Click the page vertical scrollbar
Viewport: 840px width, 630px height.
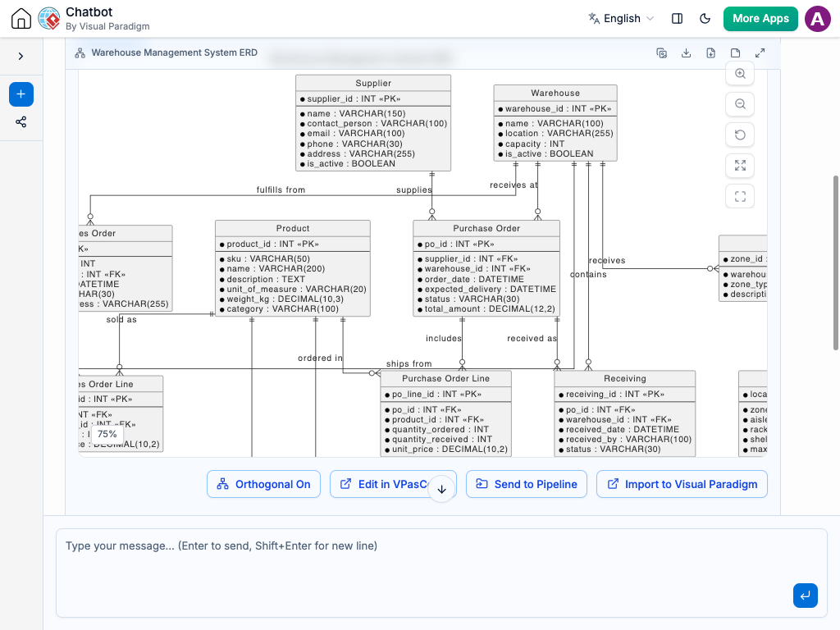836,262
